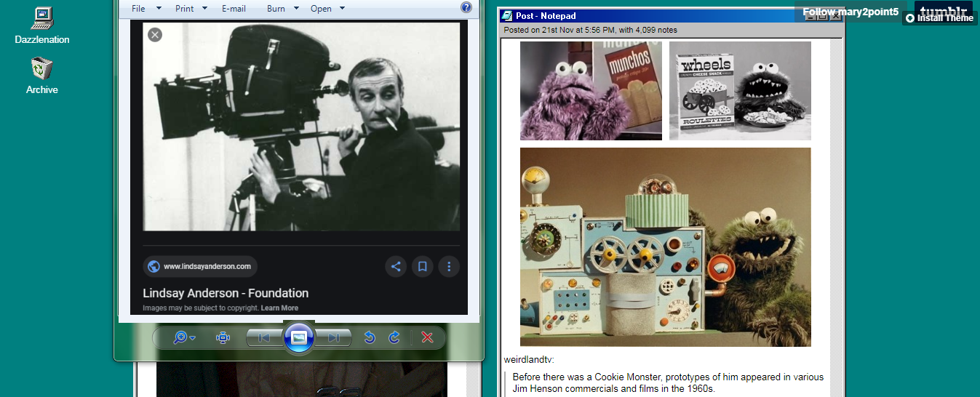Click the 'Lindsay Anderson - Foundation' title
This screenshot has height=397, width=980.
pyautogui.click(x=226, y=293)
